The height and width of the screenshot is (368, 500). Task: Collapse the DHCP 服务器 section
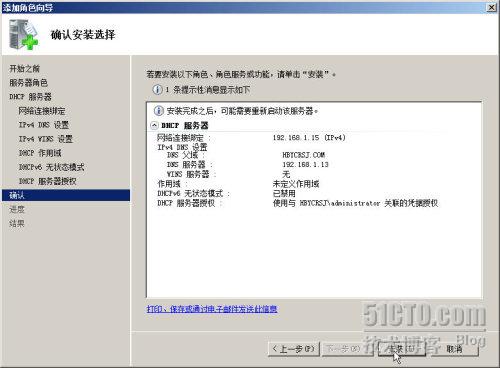click(154, 125)
